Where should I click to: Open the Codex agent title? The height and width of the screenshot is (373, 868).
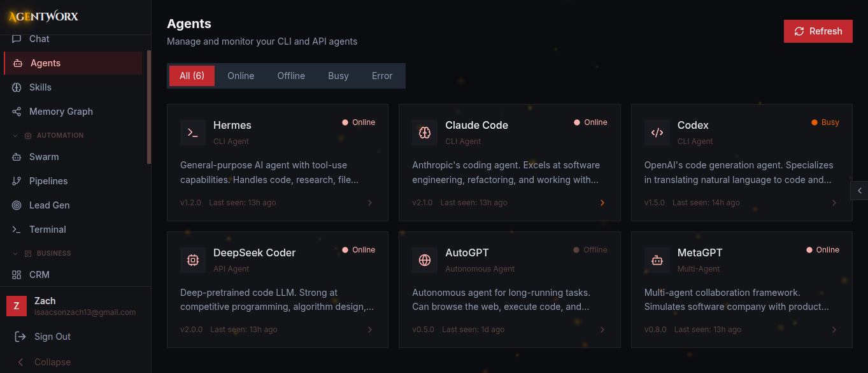[693, 125]
